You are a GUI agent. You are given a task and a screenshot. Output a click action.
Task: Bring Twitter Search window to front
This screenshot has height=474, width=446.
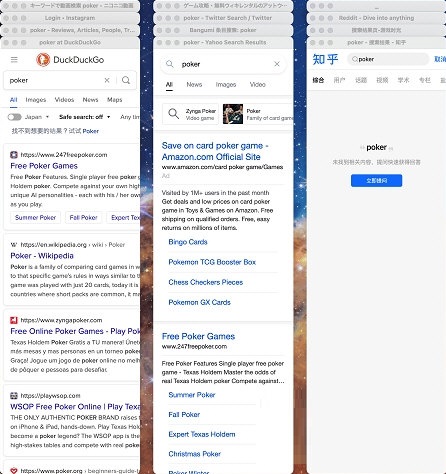[x=223, y=18]
